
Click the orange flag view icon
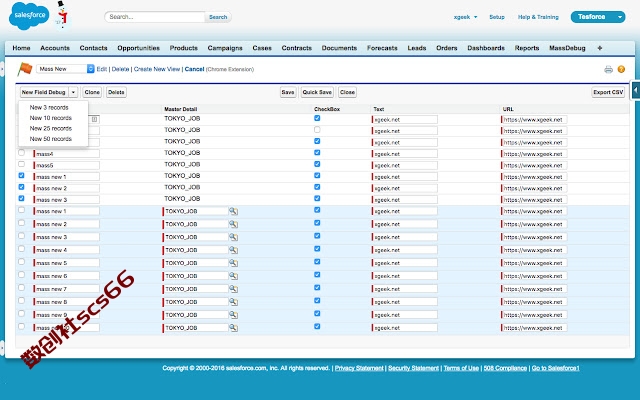(x=24, y=69)
